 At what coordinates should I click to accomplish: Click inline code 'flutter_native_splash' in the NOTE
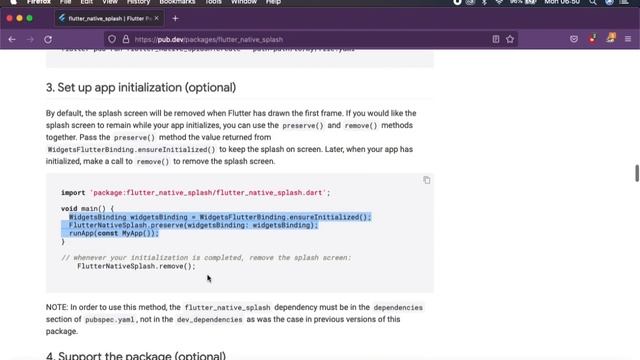click(227, 308)
